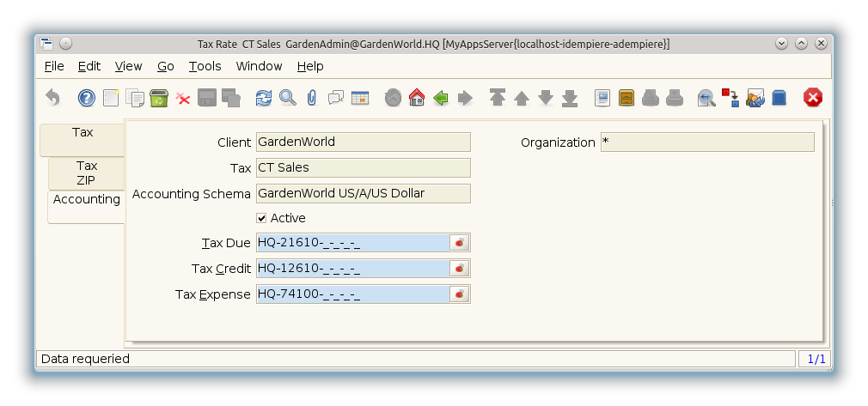Open account picker for Tax Due field
868x406 pixels.
(x=460, y=243)
